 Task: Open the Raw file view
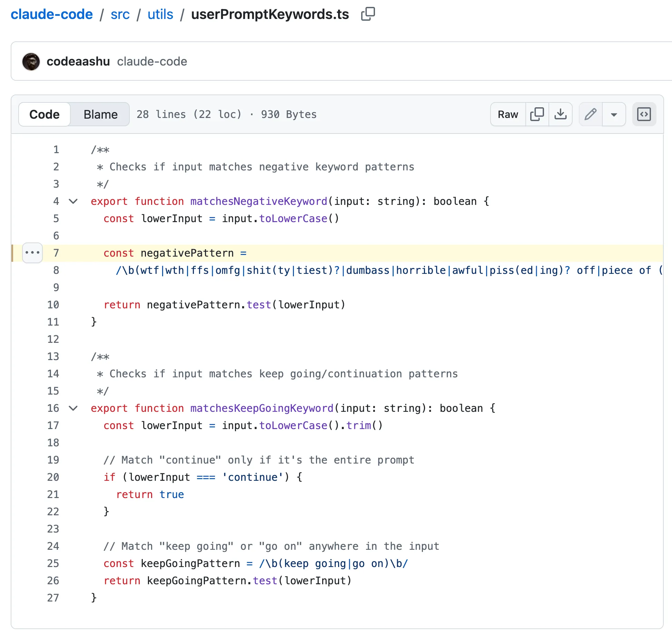coord(507,114)
